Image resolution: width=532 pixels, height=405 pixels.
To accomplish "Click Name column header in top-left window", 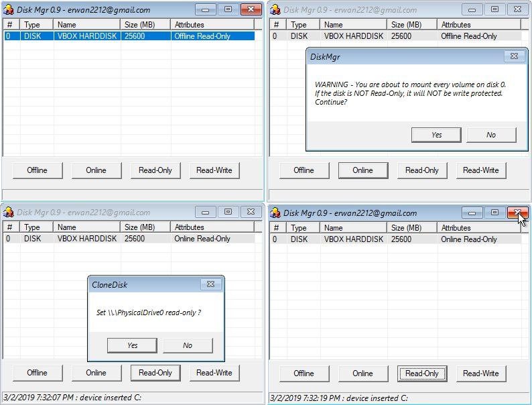I will point(87,25).
